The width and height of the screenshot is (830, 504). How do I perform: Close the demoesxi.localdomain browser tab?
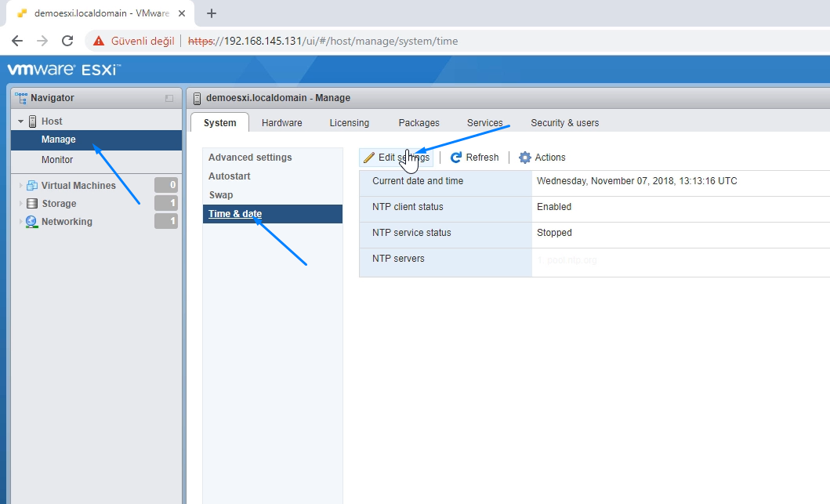(182, 13)
